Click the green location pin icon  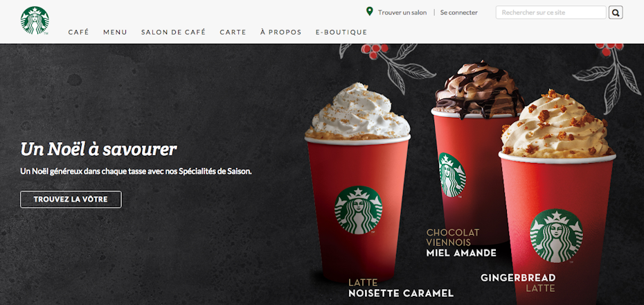370,12
